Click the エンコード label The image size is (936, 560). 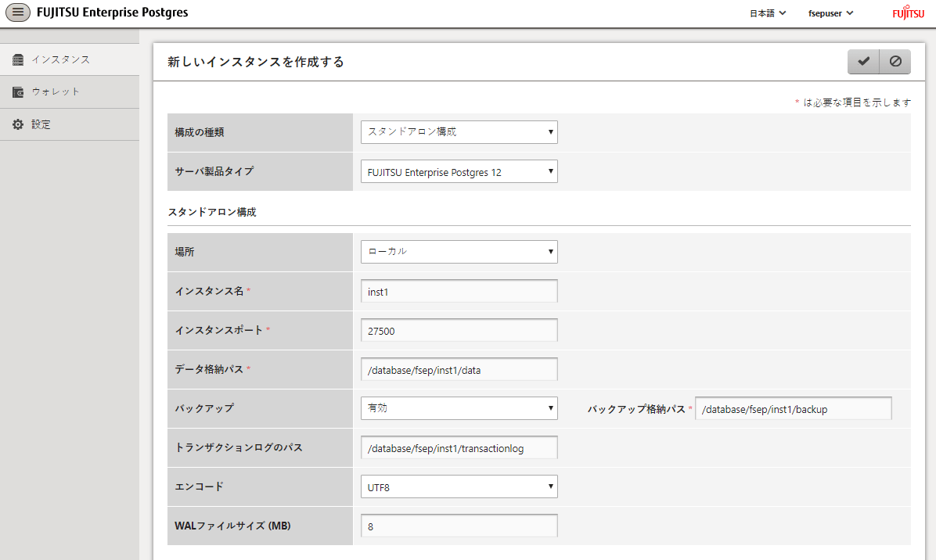[200, 486]
